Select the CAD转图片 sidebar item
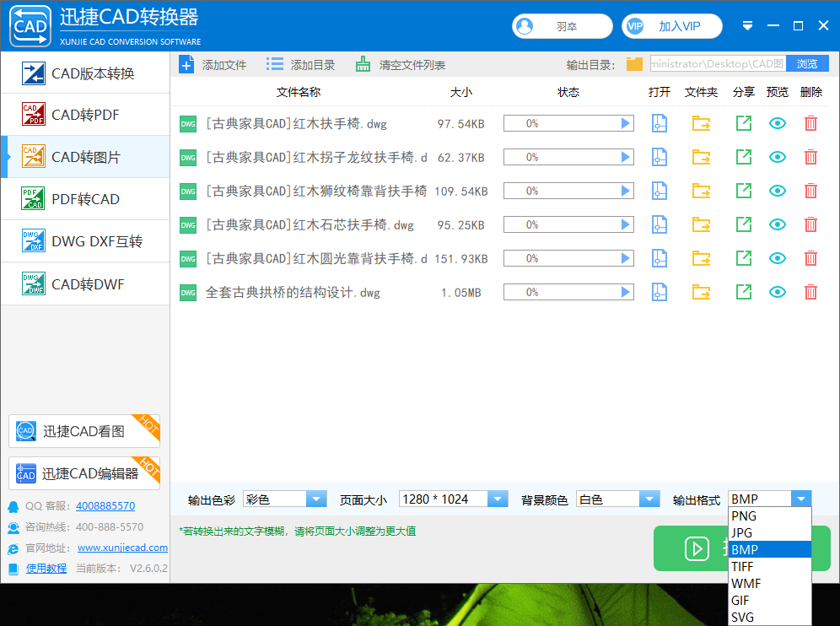840x626 pixels. [86, 157]
